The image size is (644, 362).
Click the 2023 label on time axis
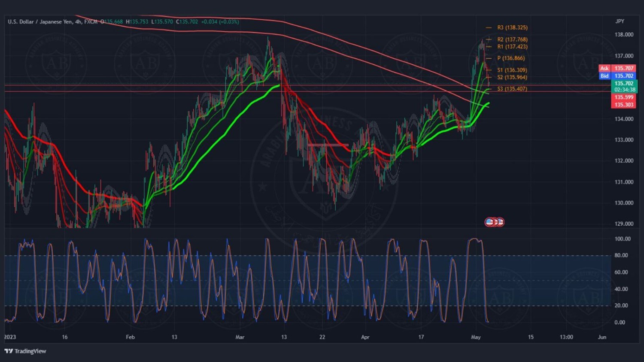10,337
